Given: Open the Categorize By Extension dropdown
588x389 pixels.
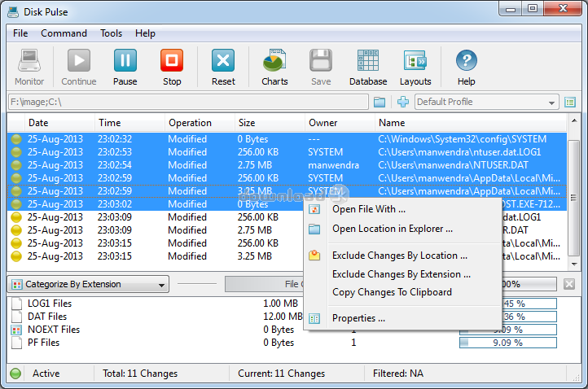Looking at the screenshot, I should (88, 285).
